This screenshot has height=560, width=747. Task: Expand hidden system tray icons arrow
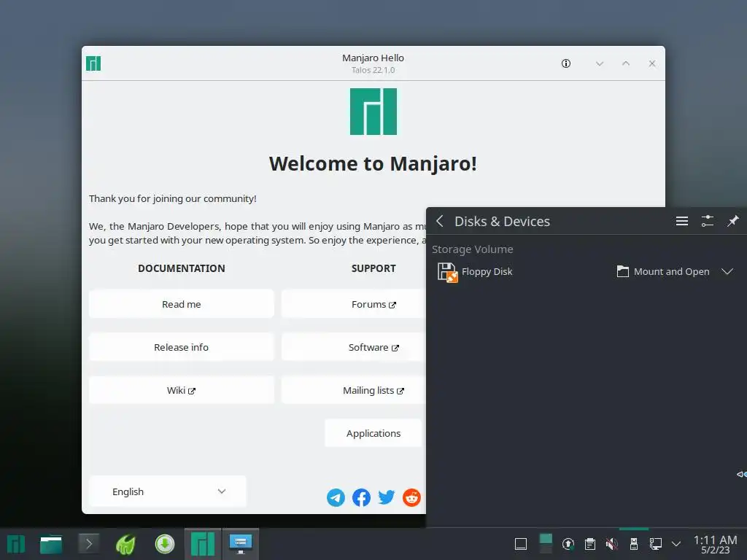(x=676, y=544)
